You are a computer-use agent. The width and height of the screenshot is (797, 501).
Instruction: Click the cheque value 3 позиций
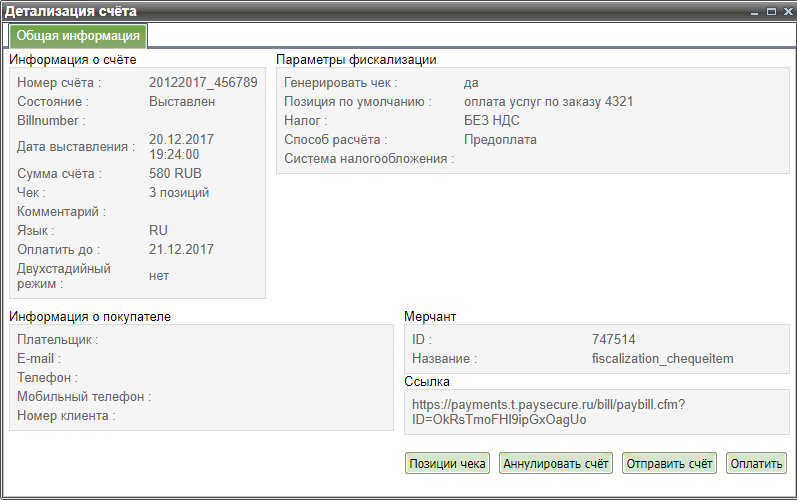(x=179, y=192)
